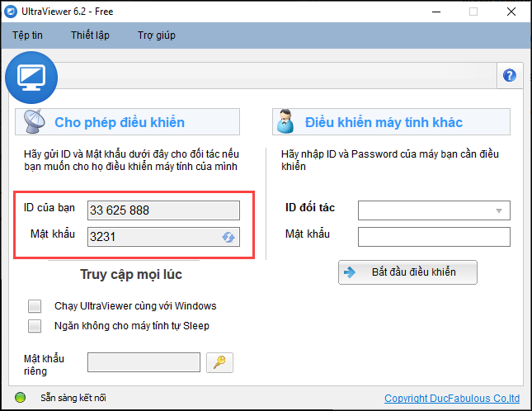The image size is (532, 411).
Task: Click the UltraViewer title bar app icon
Action: pyautogui.click(x=11, y=12)
